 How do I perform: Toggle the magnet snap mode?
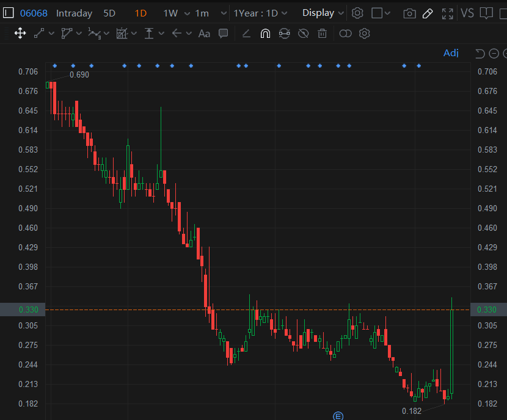(x=265, y=34)
